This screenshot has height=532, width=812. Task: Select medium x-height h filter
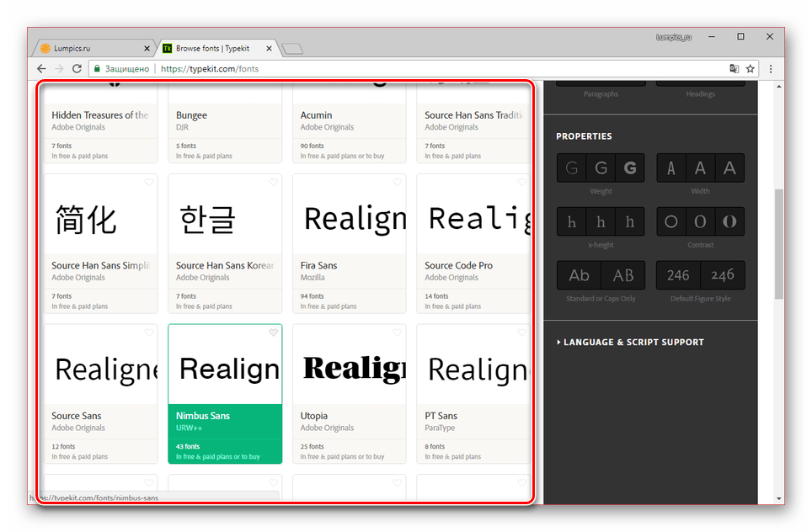click(601, 221)
